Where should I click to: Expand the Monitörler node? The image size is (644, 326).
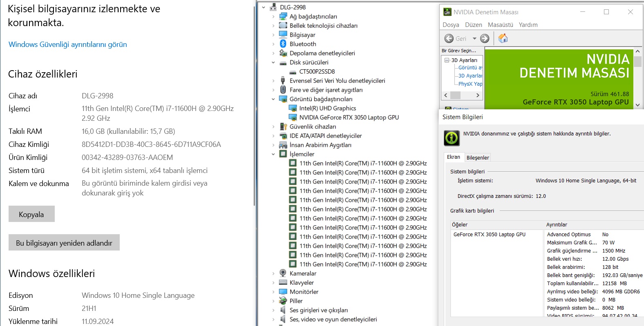point(273,292)
